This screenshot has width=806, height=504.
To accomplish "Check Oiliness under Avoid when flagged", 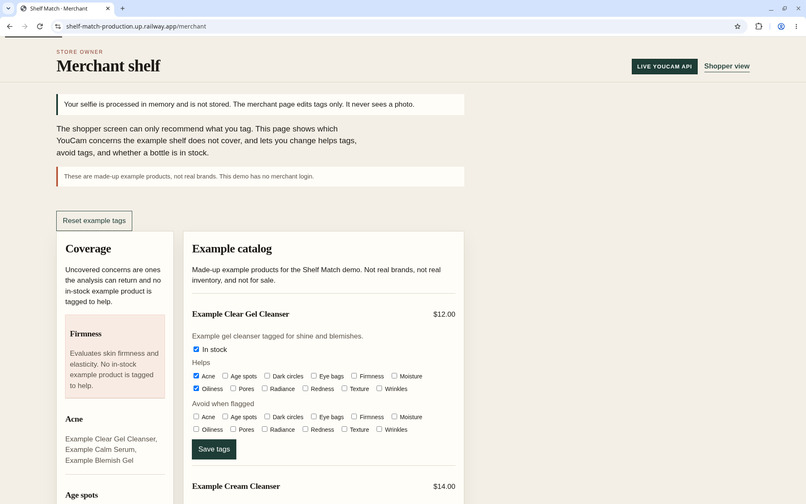I will coord(196,429).
